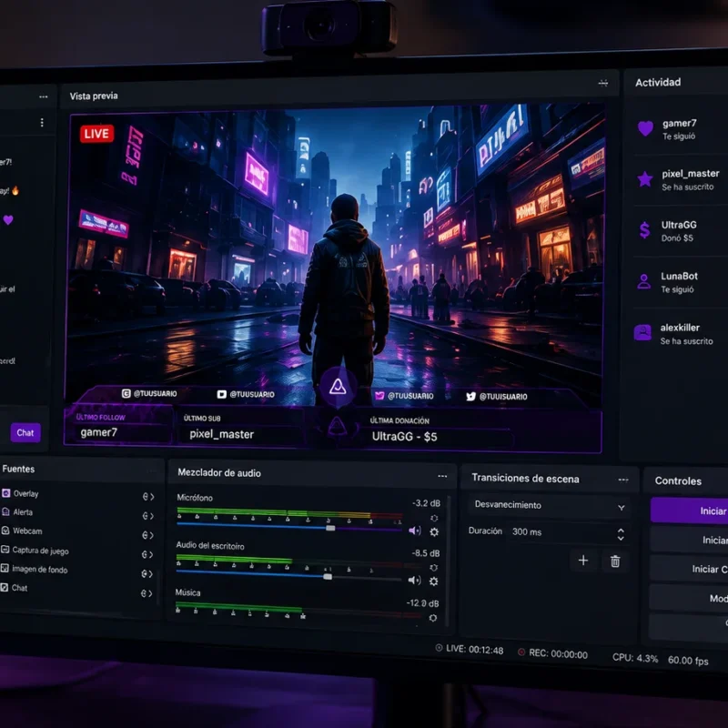Click the Imagen de fondo source icon
The height and width of the screenshot is (728, 728).
tap(5, 568)
